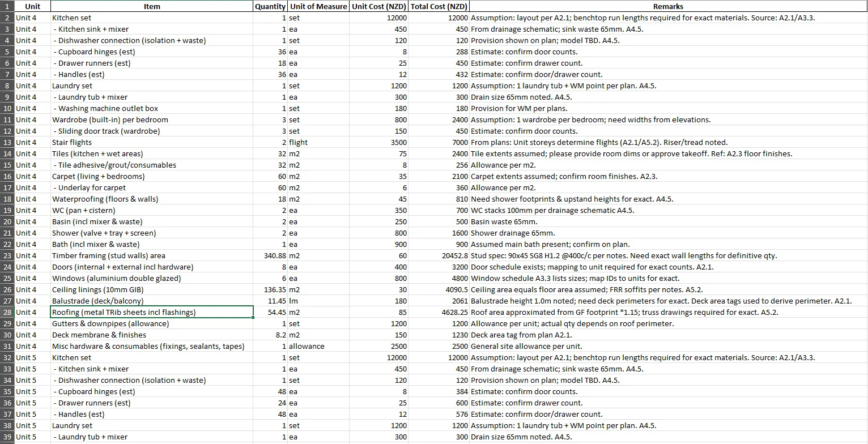Select the "Shower drainage 65mm." remark cell
The height and width of the screenshot is (444, 868).
coord(668,233)
